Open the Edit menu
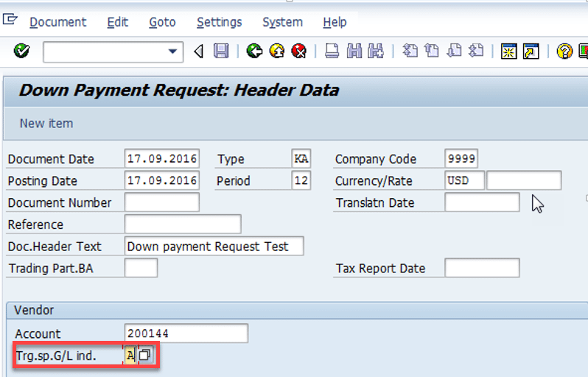This screenshot has width=588, height=377. (x=118, y=23)
